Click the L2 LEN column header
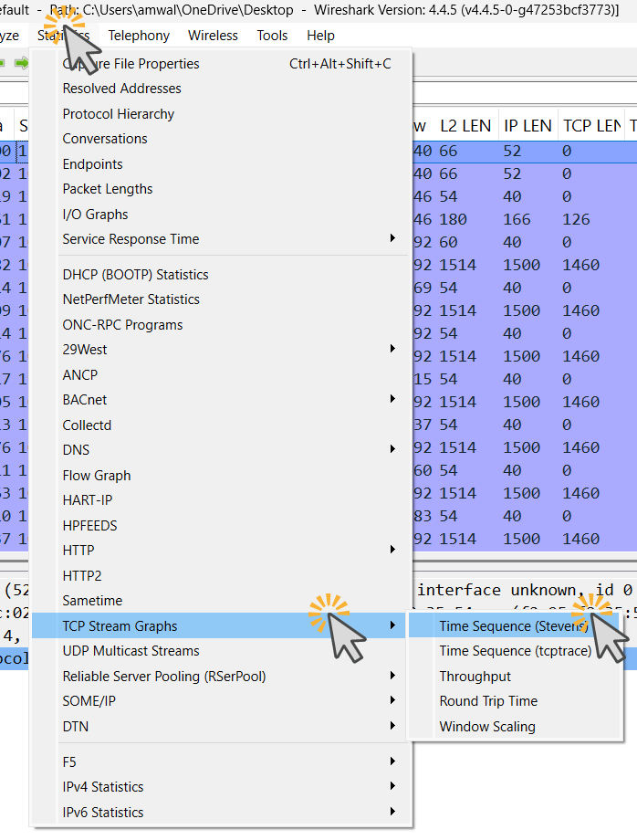637x840 pixels. click(x=465, y=126)
